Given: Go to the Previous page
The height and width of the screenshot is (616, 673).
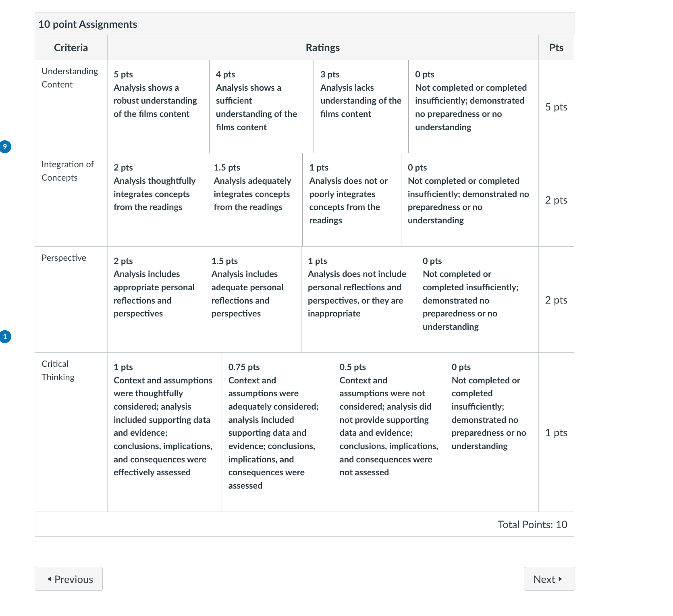Looking at the screenshot, I should (69, 579).
